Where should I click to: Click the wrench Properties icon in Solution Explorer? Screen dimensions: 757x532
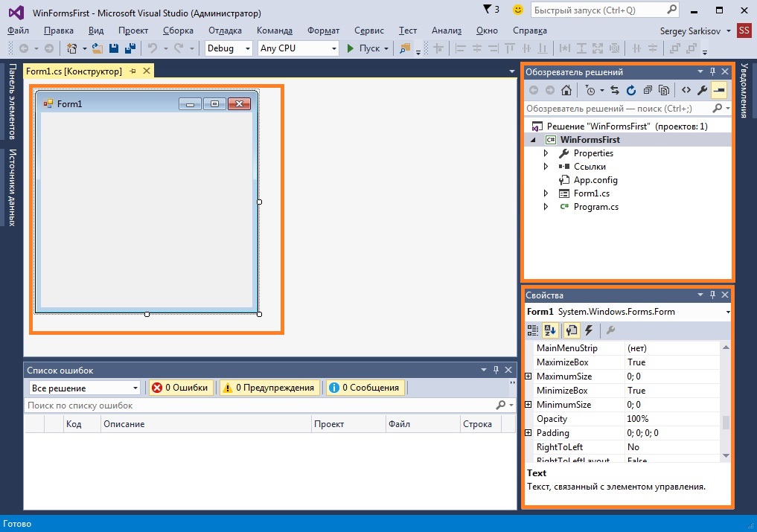[x=703, y=90]
